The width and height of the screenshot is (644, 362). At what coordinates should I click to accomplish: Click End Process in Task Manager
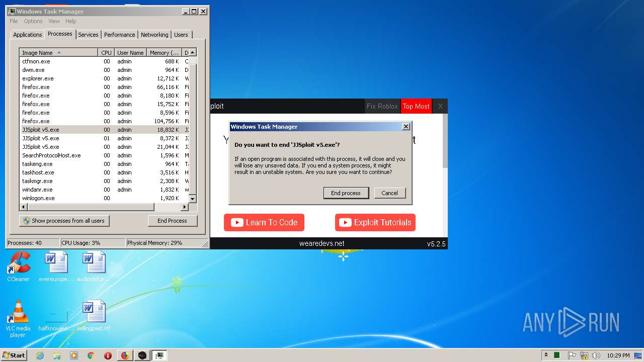point(172,221)
